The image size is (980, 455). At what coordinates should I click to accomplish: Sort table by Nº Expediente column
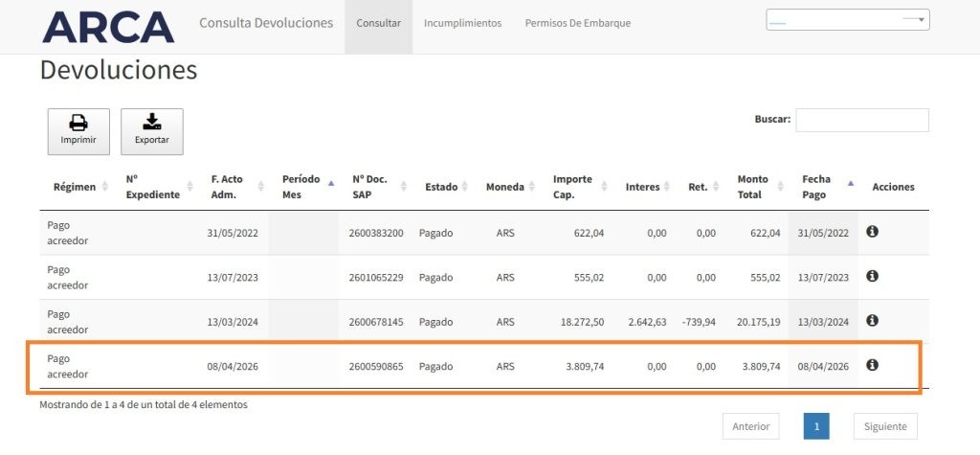click(x=153, y=187)
